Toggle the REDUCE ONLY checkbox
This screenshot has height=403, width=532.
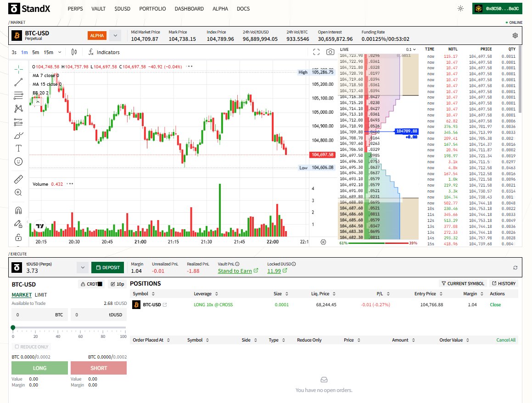(x=17, y=347)
